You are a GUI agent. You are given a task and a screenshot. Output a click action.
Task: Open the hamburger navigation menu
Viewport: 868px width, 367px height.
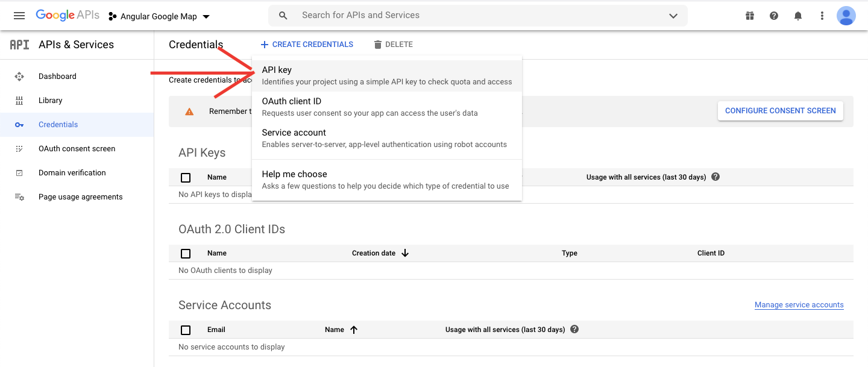19,16
